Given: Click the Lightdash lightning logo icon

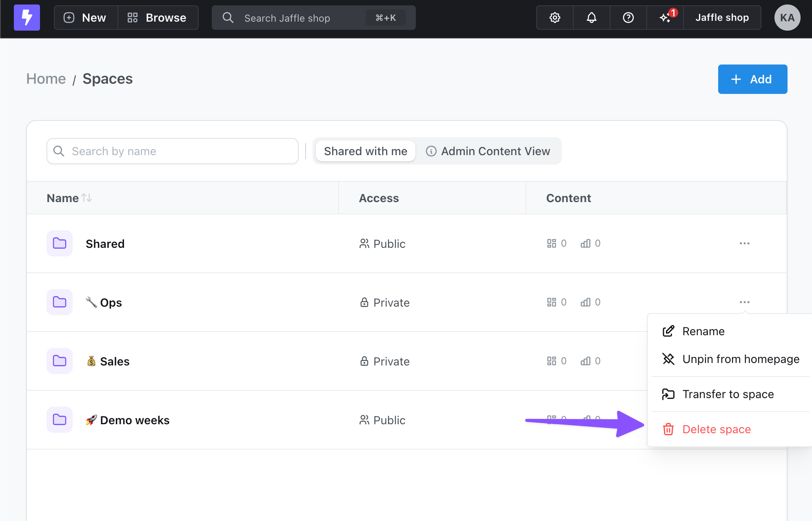Looking at the screenshot, I should click(x=27, y=18).
